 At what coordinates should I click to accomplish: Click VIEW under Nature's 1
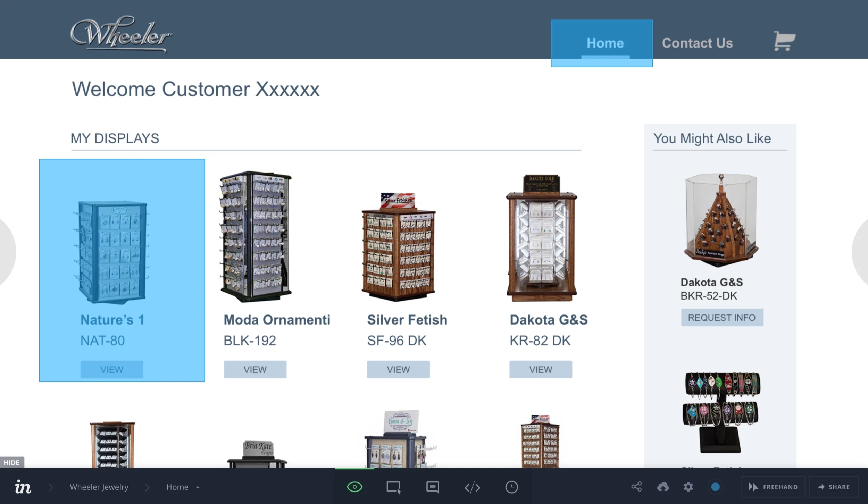pos(112,369)
